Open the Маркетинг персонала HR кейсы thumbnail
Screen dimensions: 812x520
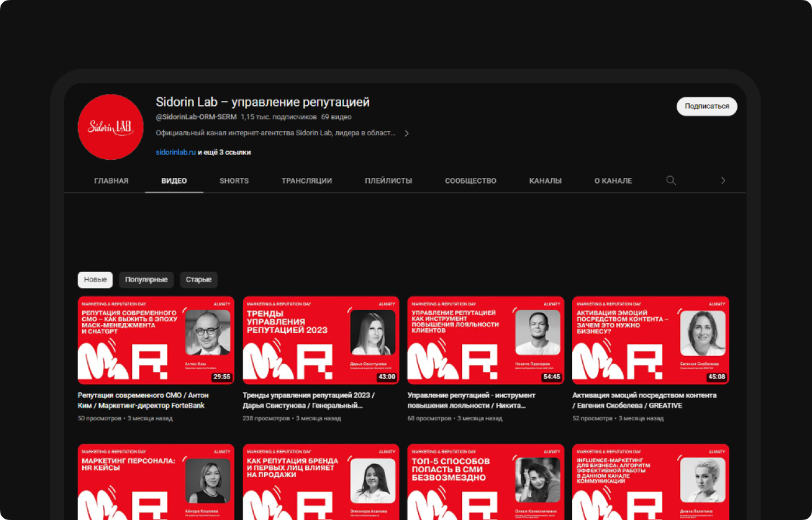[156, 482]
